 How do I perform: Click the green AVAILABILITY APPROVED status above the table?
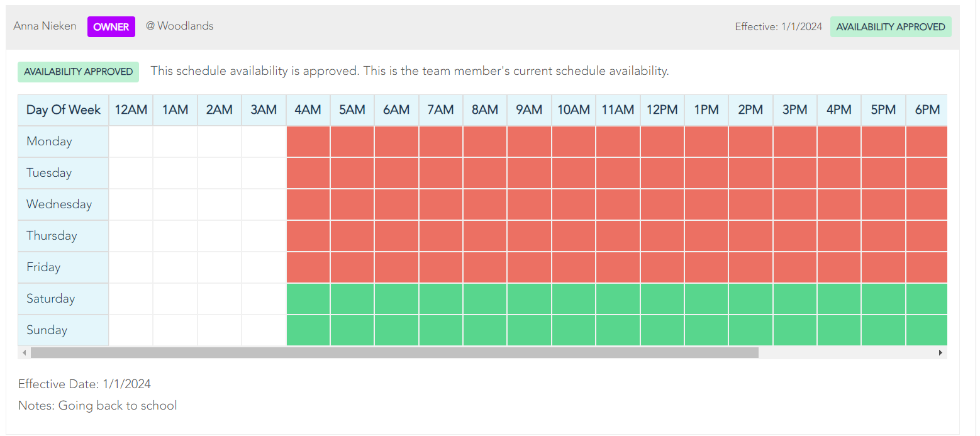pyautogui.click(x=78, y=72)
